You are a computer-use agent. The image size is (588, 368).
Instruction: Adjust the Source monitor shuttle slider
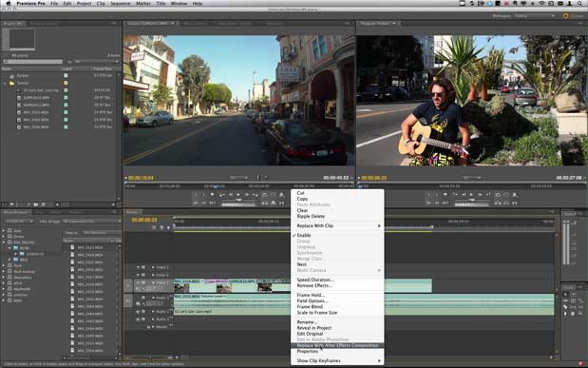click(238, 200)
